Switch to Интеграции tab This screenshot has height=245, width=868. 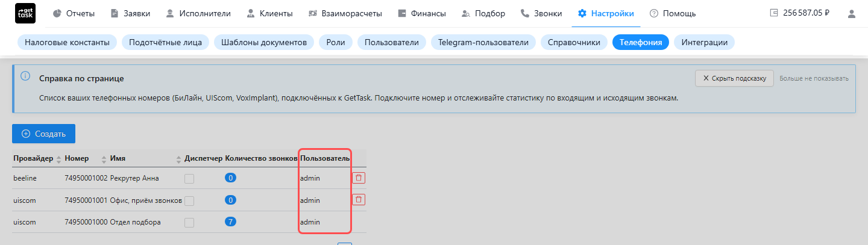[x=704, y=42]
